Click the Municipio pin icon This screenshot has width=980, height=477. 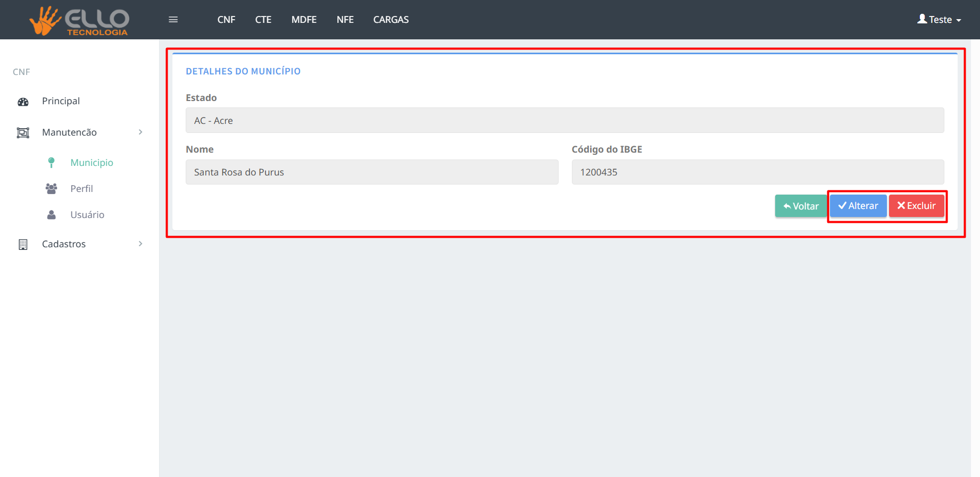51,163
